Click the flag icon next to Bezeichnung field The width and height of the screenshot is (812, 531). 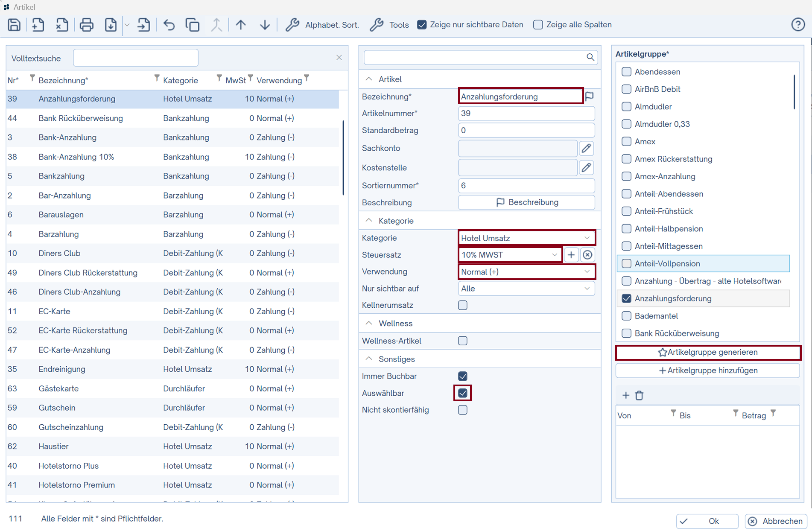[590, 96]
